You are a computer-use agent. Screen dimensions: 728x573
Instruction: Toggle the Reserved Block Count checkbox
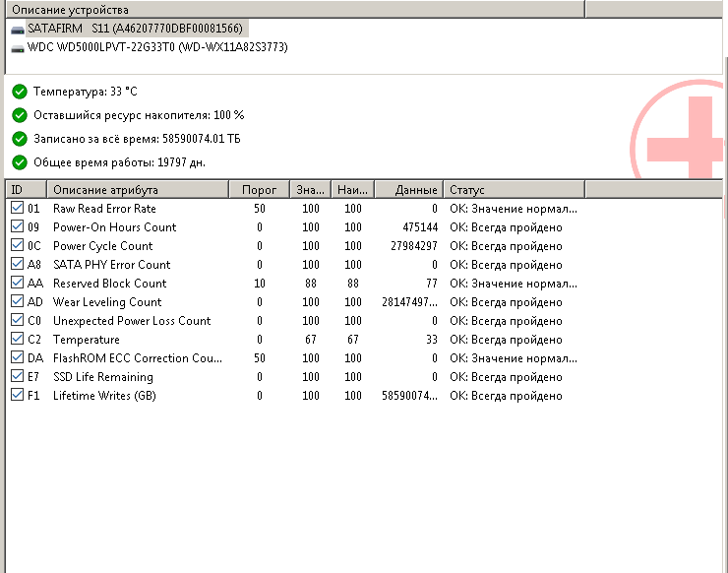[x=17, y=283]
